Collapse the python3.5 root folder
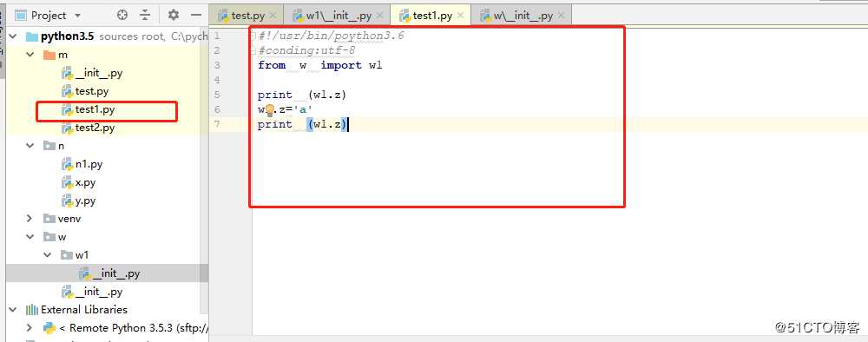This screenshot has height=342, width=868. 13,36
